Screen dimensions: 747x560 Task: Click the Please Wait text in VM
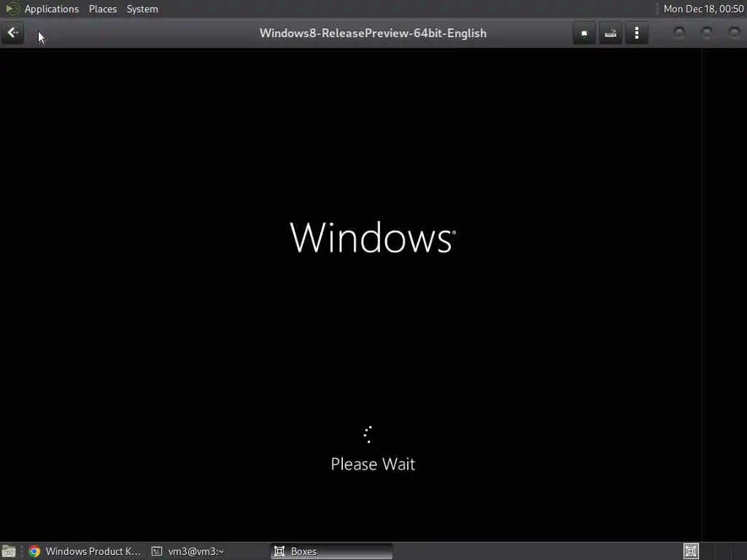373,464
